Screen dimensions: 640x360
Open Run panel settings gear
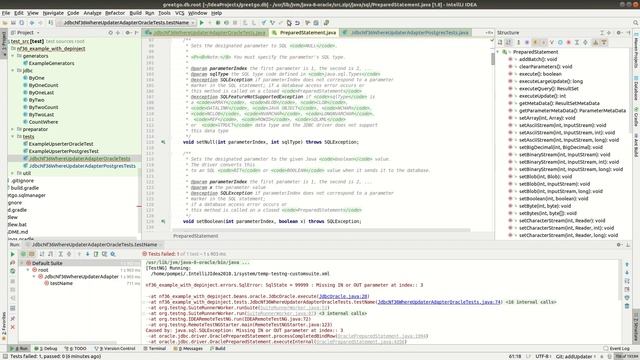[x=619, y=245]
